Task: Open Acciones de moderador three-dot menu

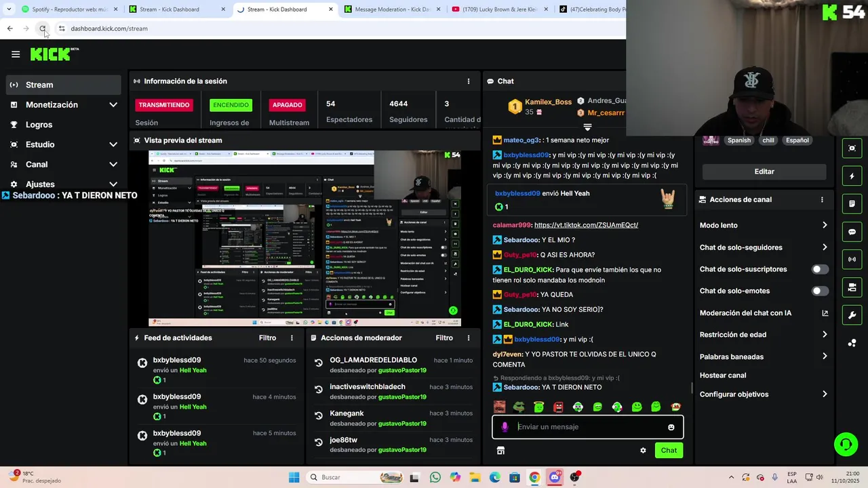Action: click(x=468, y=338)
